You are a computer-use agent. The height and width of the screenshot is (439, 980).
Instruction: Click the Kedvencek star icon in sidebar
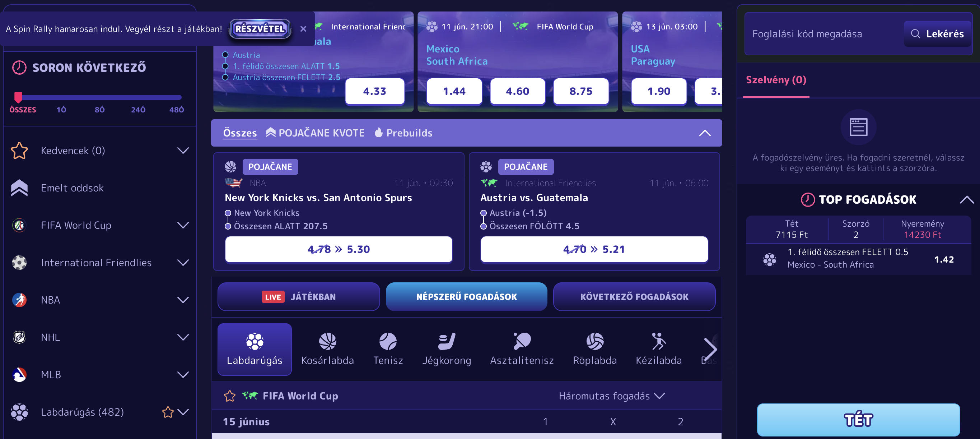click(19, 151)
